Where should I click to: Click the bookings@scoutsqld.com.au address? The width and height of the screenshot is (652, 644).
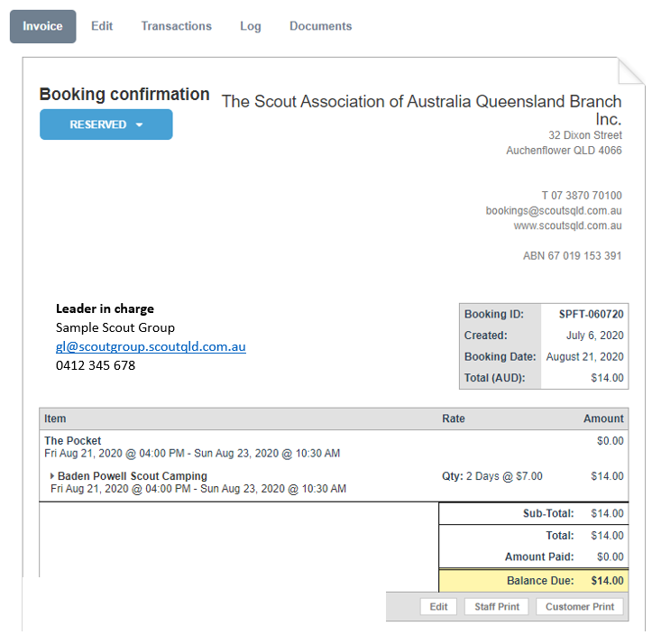[554, 210]
